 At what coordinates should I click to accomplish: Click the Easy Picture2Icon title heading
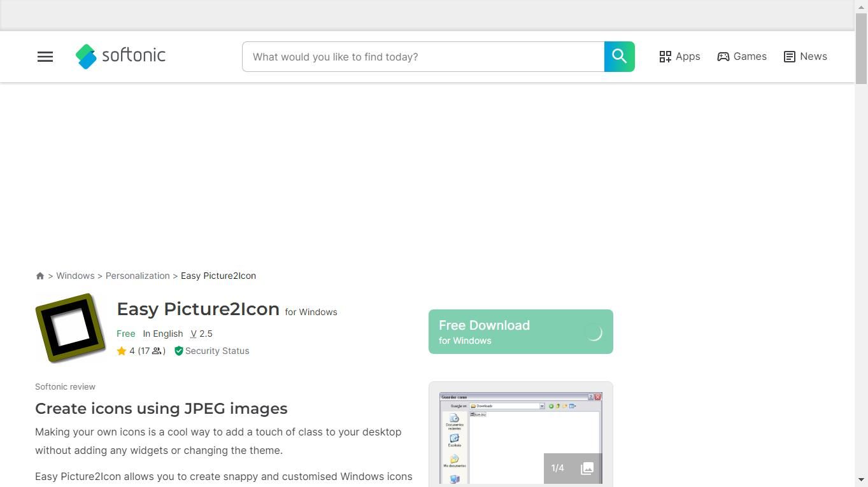pos(198,309)
